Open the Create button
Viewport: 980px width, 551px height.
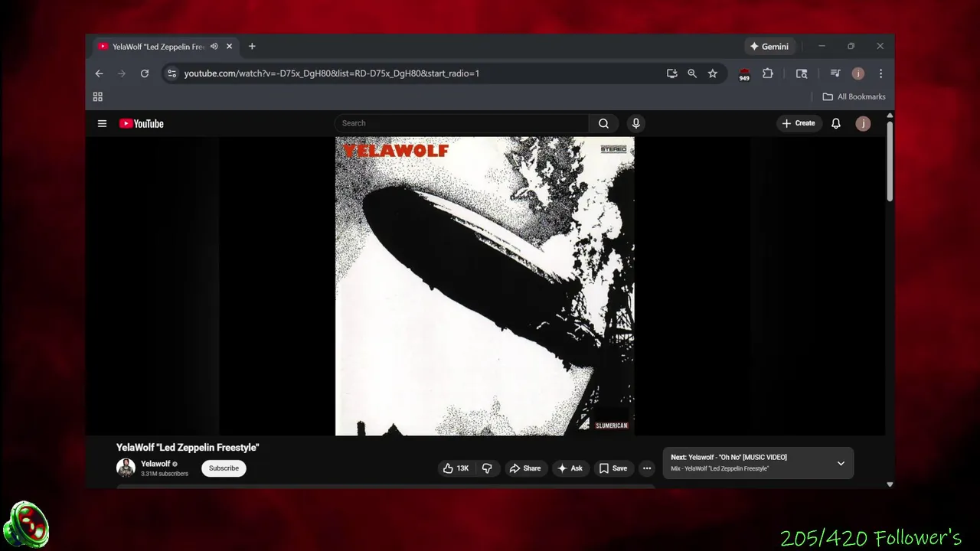[x=799, y=123]
